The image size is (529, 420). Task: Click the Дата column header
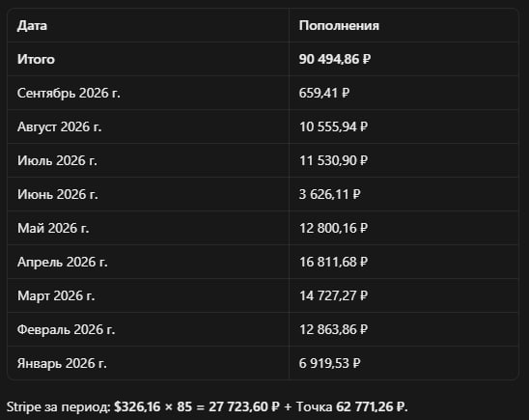point(32,26)
